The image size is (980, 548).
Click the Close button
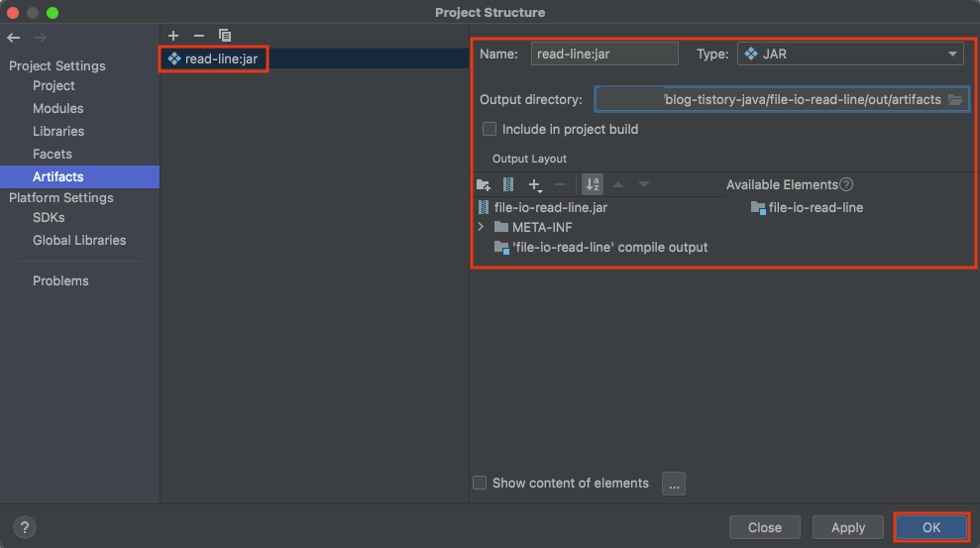pyautogui.click(x=765, y=527)
